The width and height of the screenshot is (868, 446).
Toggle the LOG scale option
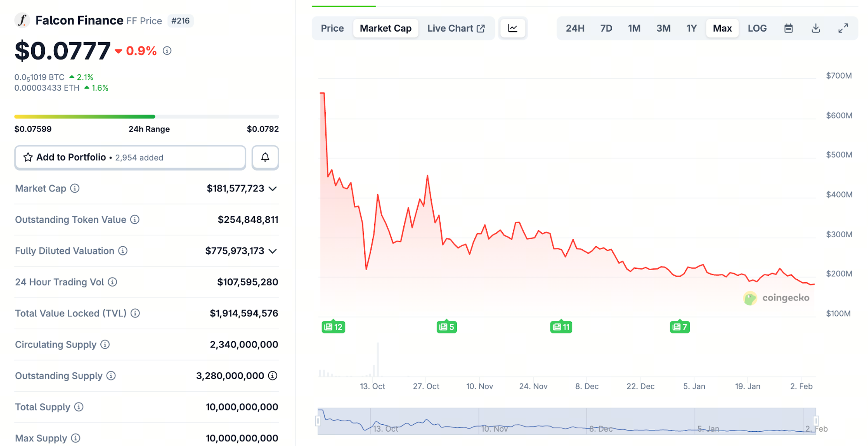(x=757, y=28)
